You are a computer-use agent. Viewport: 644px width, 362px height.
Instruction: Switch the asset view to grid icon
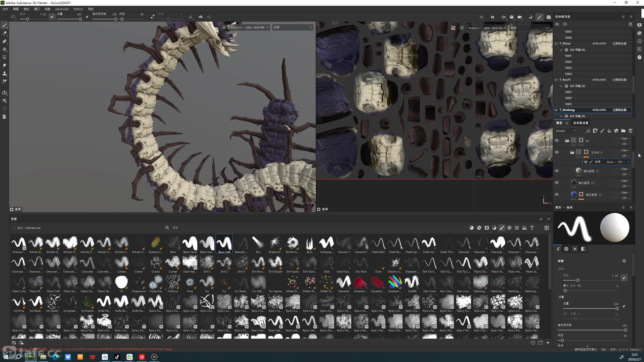click(x=547, y=228)
